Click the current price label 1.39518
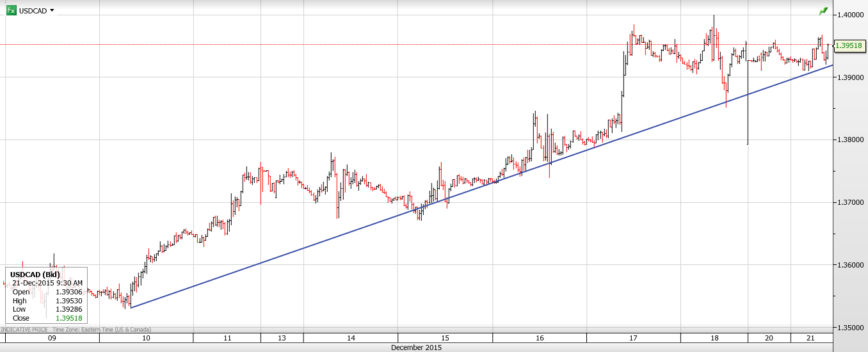Viewport: 868px width, 352px height. [x=849, y=45]
